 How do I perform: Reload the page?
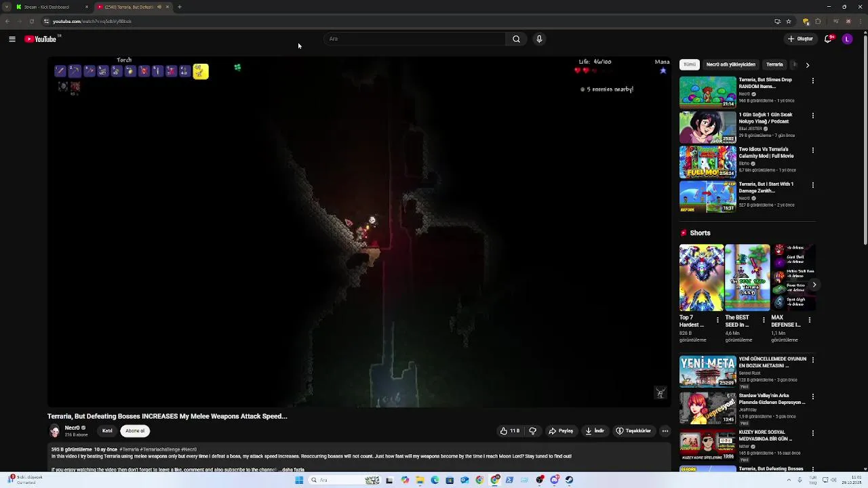(31, 22)
